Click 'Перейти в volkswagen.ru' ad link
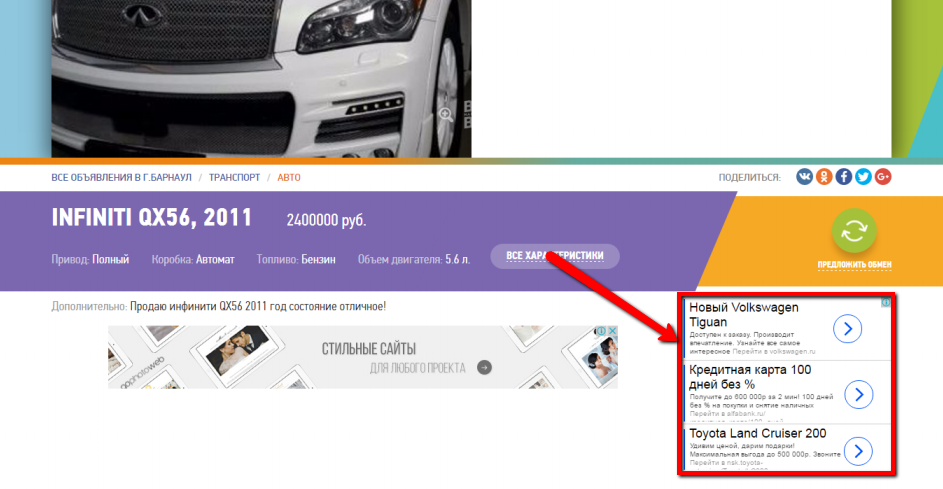Viewport: 943px width, 489px height. click(x=774, y=351)
